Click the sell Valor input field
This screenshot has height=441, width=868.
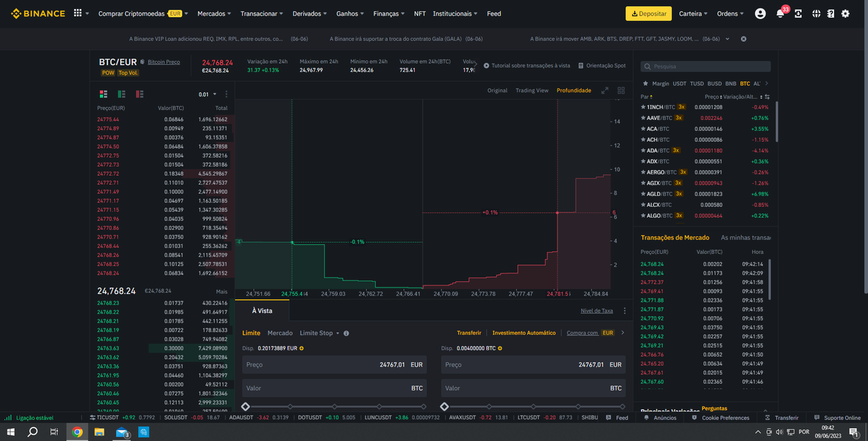pos(533,388)
